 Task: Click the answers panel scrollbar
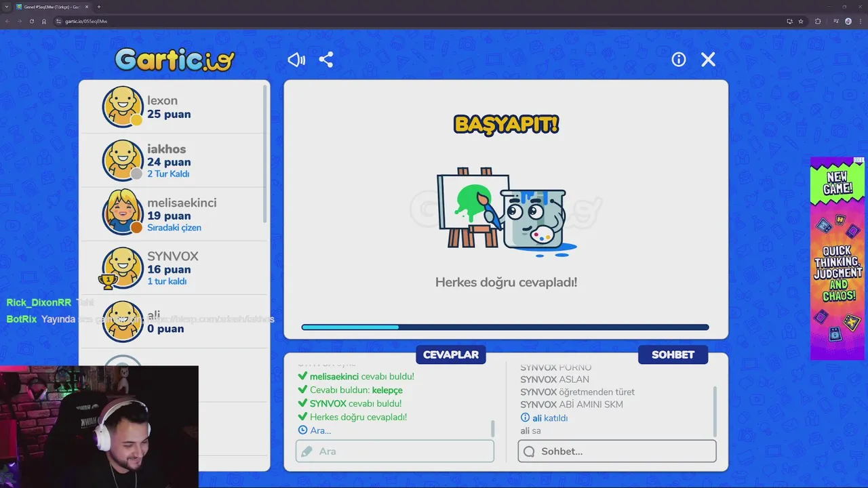pyautogui.click(x=493, y=428)
